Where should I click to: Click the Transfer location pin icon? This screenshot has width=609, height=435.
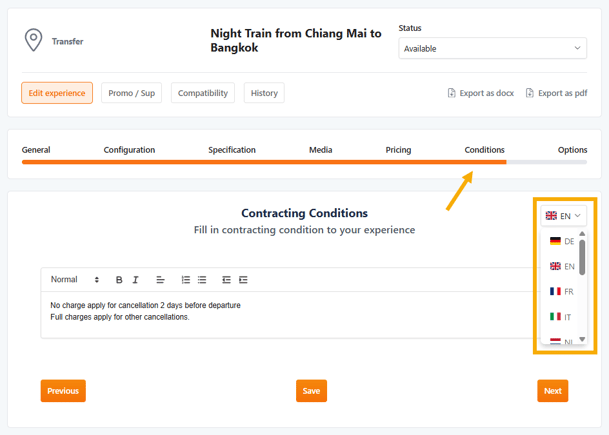coord(33,40)
